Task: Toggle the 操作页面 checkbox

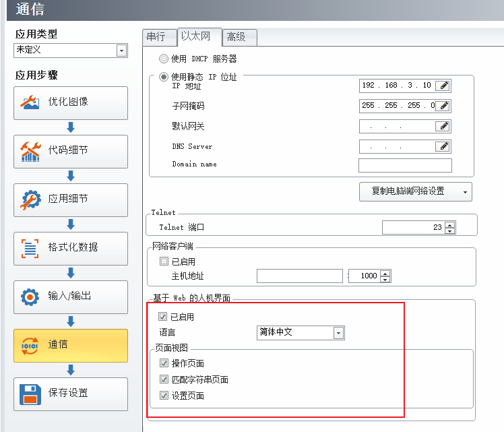Action: point(164,363)
